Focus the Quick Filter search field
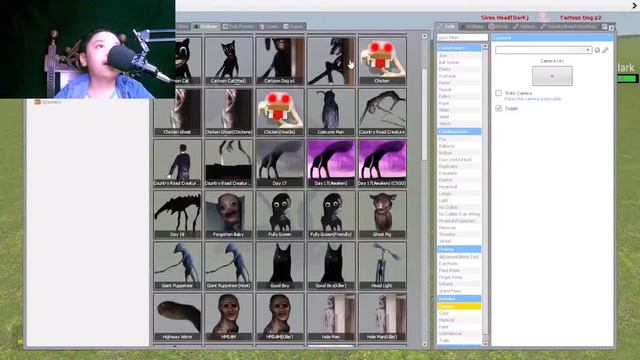Viewport: 640px width, 360px height. tap(462, 37)
